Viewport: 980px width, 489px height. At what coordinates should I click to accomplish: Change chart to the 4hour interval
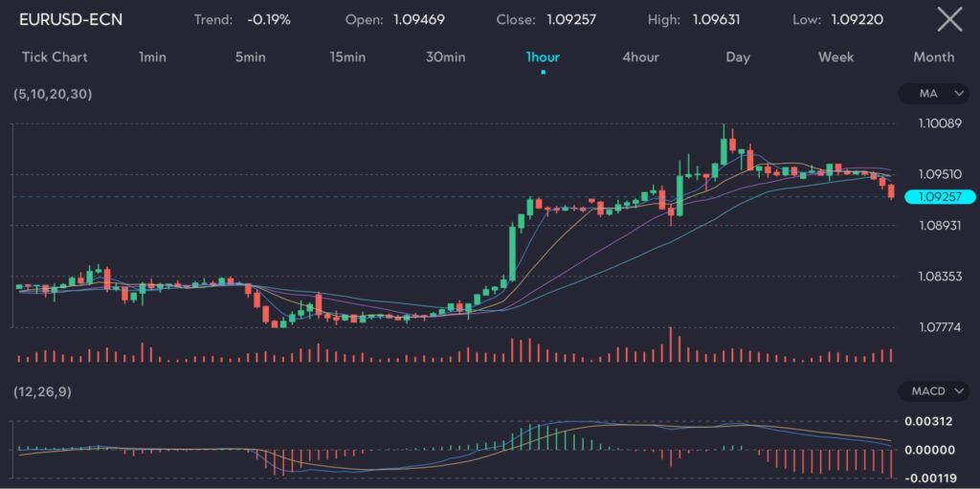tap(640, 56)
